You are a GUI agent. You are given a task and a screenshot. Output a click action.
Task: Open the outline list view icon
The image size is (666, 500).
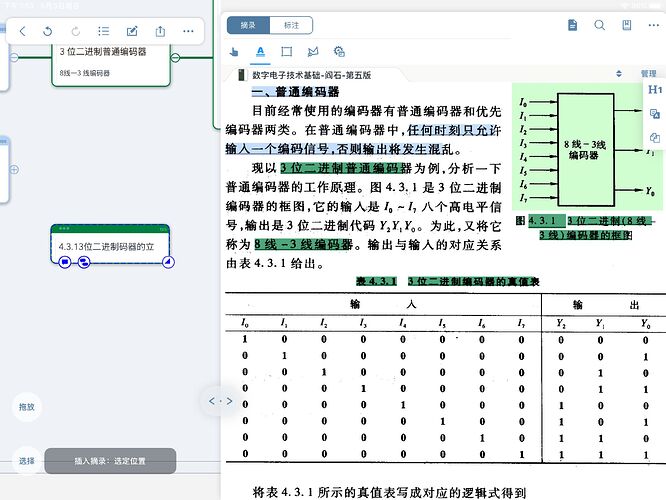coord(103,31)
